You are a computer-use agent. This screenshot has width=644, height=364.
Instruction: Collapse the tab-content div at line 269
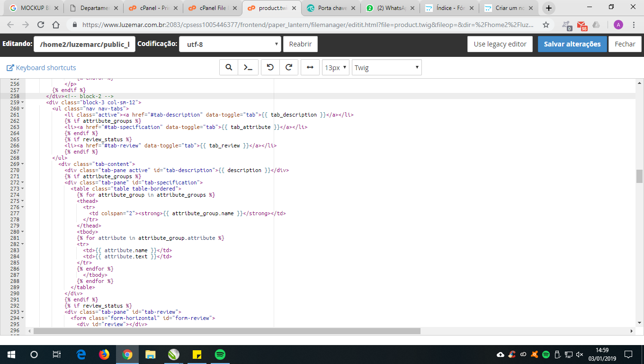pos(23,164)
